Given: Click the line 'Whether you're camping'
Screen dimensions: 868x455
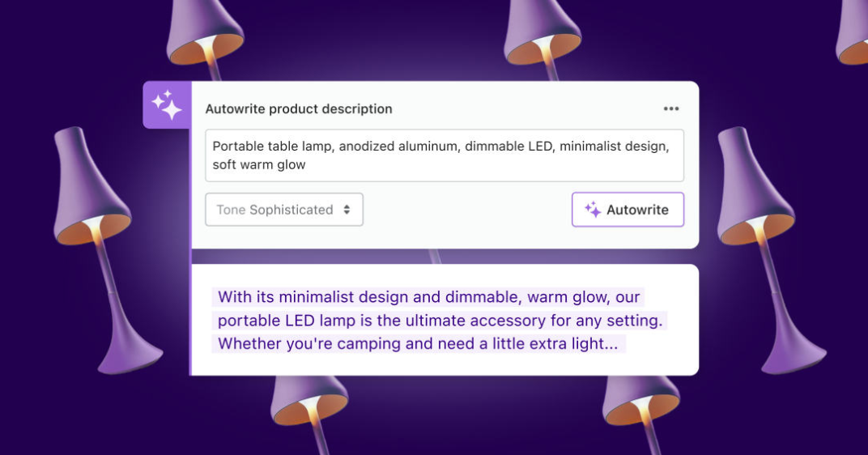Looking at the screenshot, I should 418,344.
